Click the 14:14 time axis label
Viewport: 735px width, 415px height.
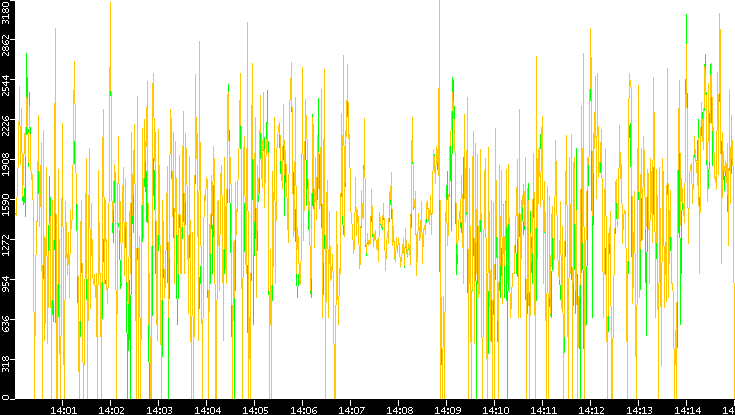(686, 410)
